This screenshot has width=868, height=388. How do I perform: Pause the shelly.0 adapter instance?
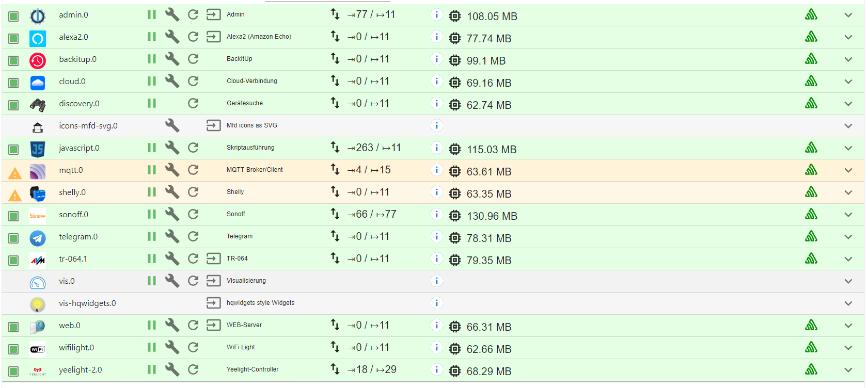[152, 192]
